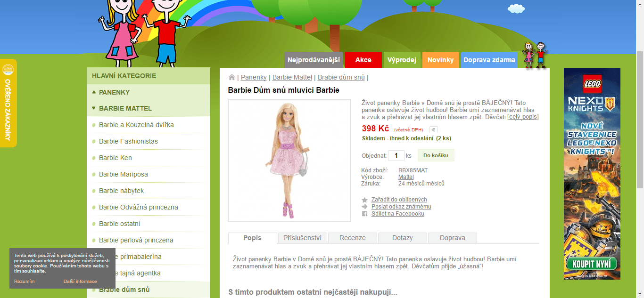Open the Novinky tab

(x=440, y=60)
